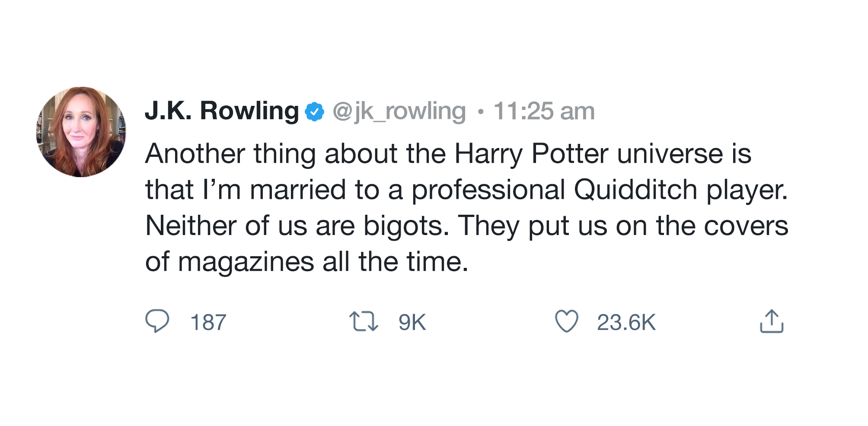Click the J.K. Rowling display name

click(222, 111)
